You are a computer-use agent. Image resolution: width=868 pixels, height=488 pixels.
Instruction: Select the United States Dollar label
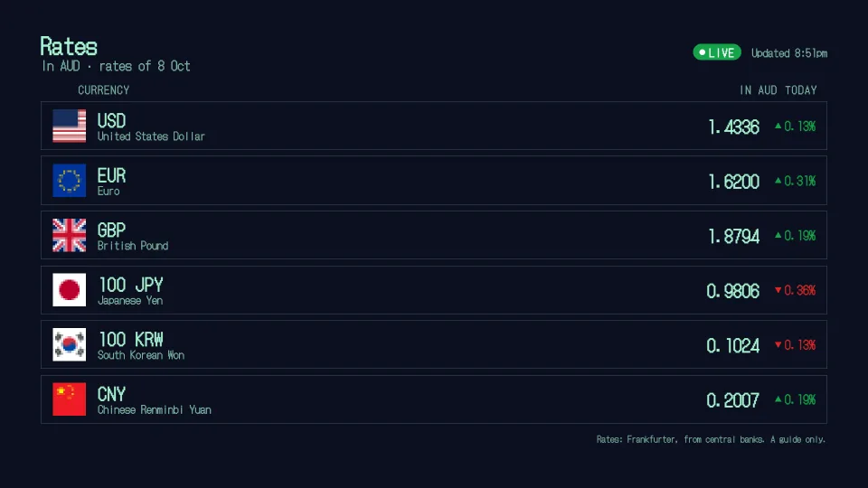pos(151,136)
